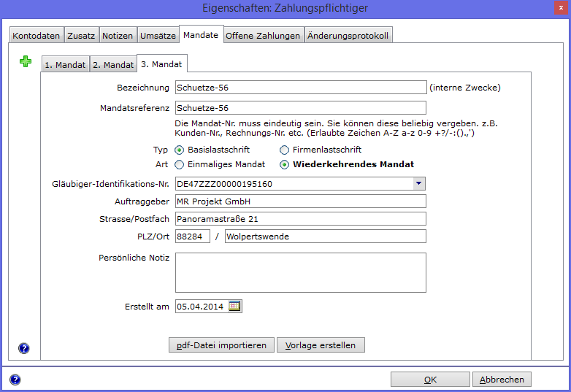The width and height of the screenshot is (571, 392).
Task: Click inside Persönliche Notiz text area
Action: click(301, 272)
